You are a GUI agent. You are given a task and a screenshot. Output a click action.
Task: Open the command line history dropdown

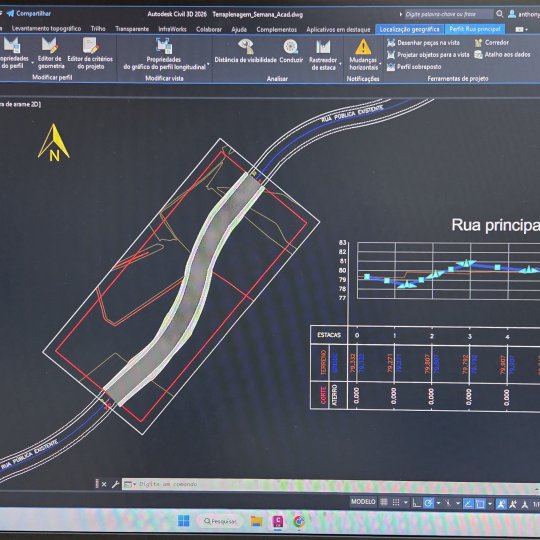[135, 484]
